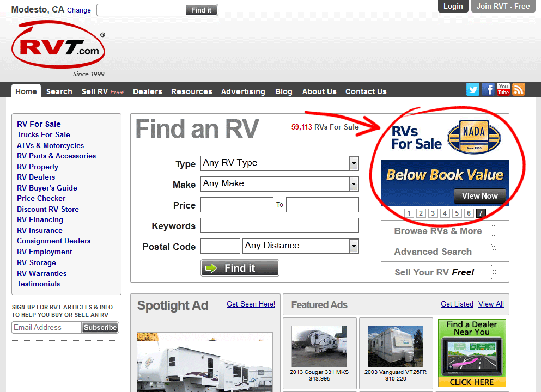Image resolution: width=541 pixels, height=392 pixels.
Task: Open Sell RV Free menu item
Action: click(103, 91)
